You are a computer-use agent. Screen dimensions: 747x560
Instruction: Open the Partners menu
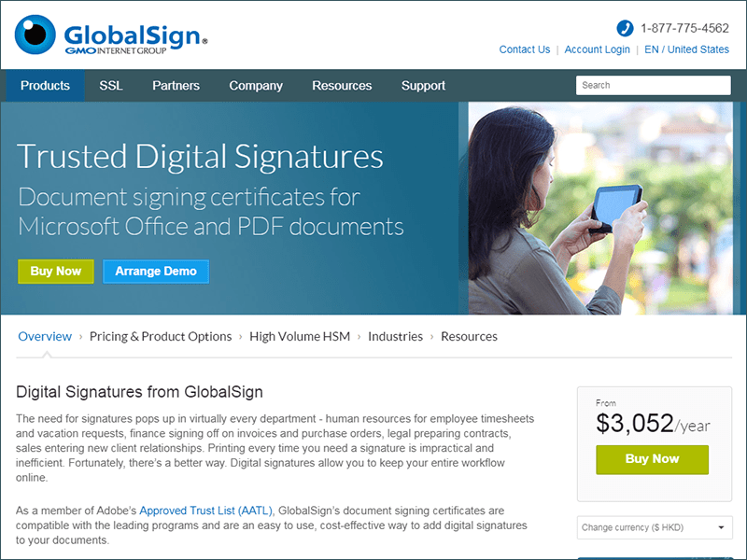pos(176,86)
